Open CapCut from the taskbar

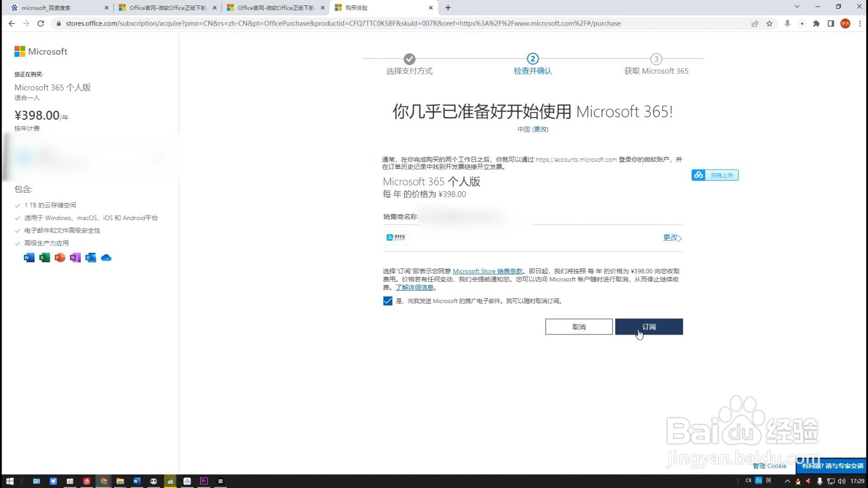(x=220, y=481)
